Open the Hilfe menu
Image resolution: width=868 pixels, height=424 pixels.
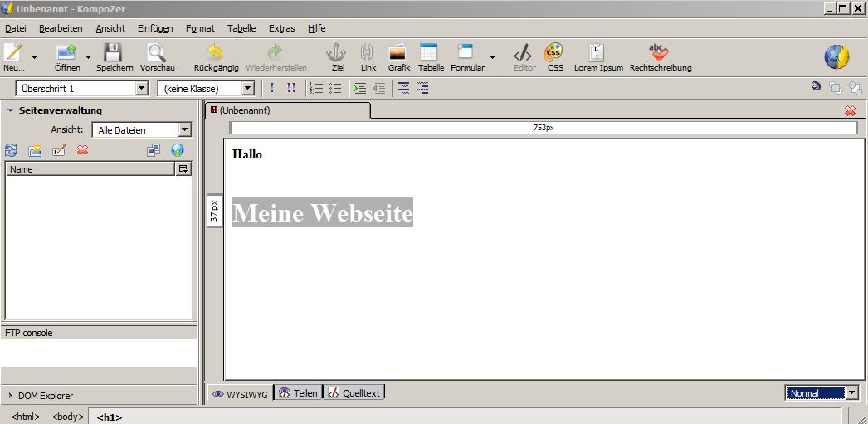pos(317,28)
